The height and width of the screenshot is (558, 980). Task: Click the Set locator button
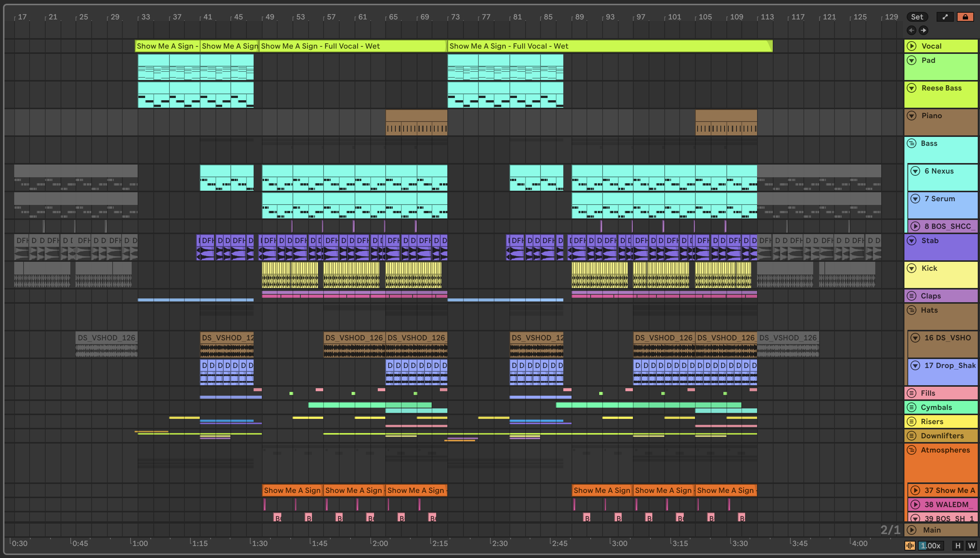click(x=917, y=17)
